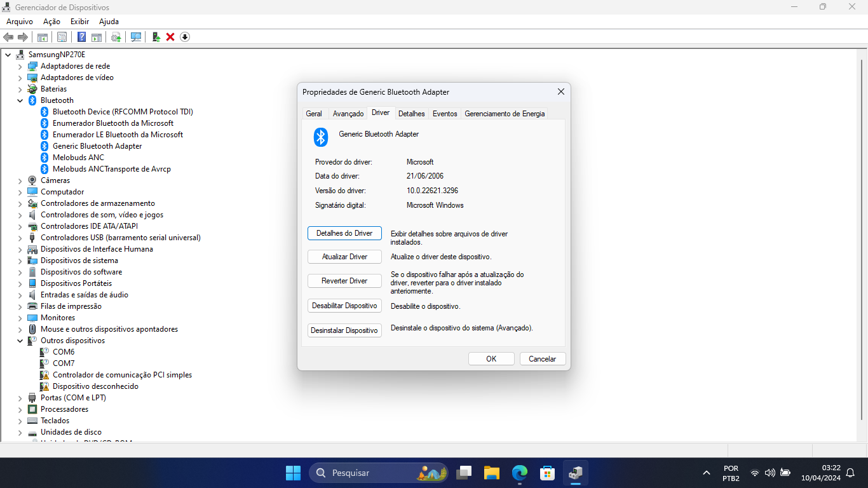The image size is (868, 488).
Task: Open the Arquivo menu
Action: click(x=20, y=22)
